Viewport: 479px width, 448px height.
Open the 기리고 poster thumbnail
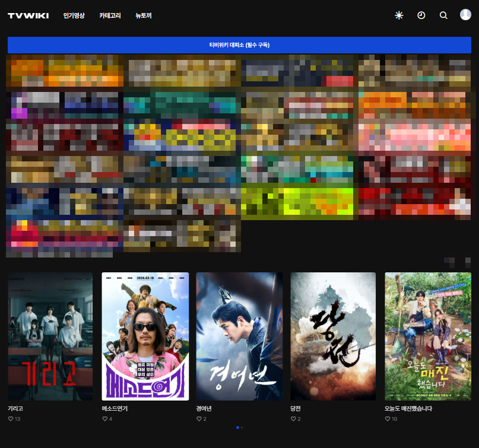(x=50, y=336)
